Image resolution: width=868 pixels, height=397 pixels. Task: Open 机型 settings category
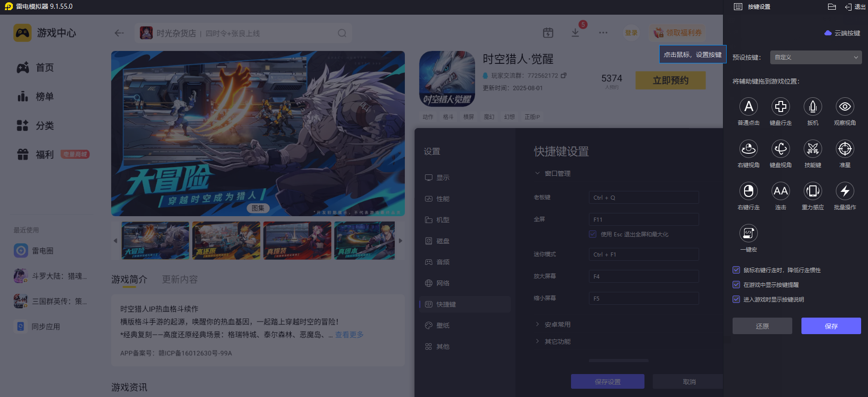(x=465, y=220)
